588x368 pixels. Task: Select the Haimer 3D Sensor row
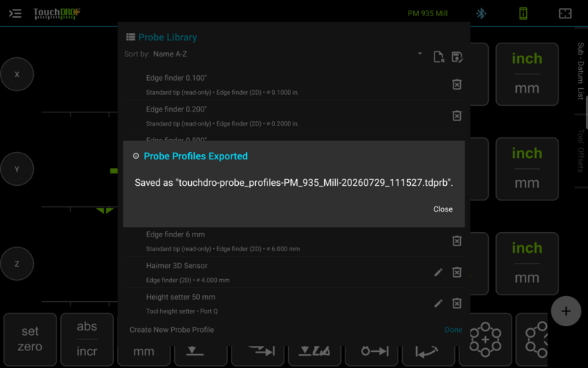[x=295, y=273]
